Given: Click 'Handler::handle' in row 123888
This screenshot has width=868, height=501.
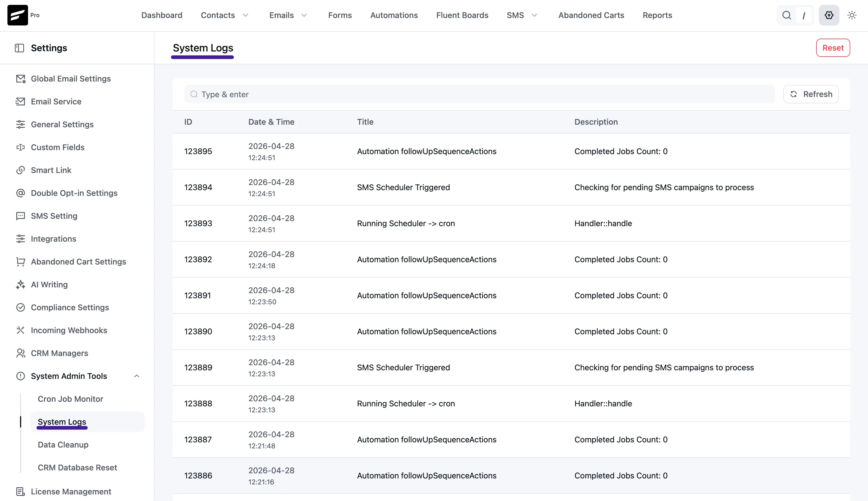Looking at the screenshot, I should point(603,403).
